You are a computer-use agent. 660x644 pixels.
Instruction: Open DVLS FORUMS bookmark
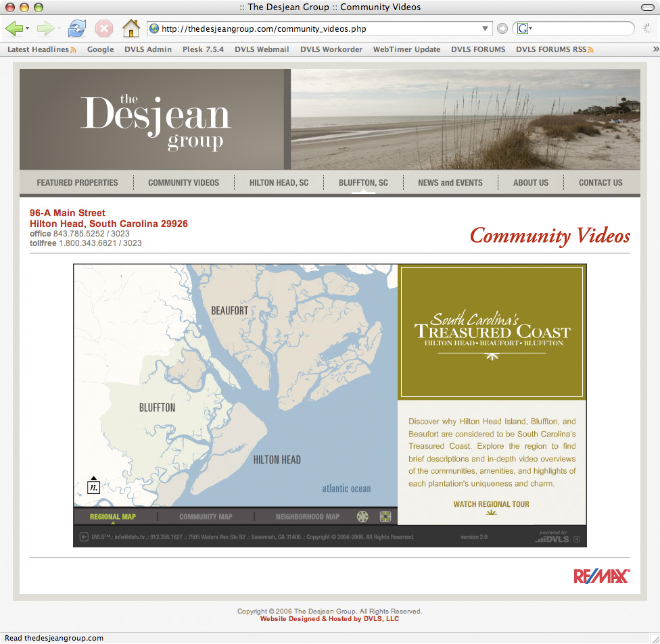coord(478,49)
